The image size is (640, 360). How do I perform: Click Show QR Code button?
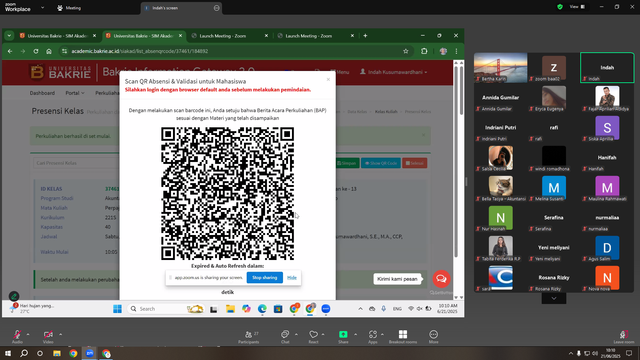pyautogui.click(x=380, y=163)
